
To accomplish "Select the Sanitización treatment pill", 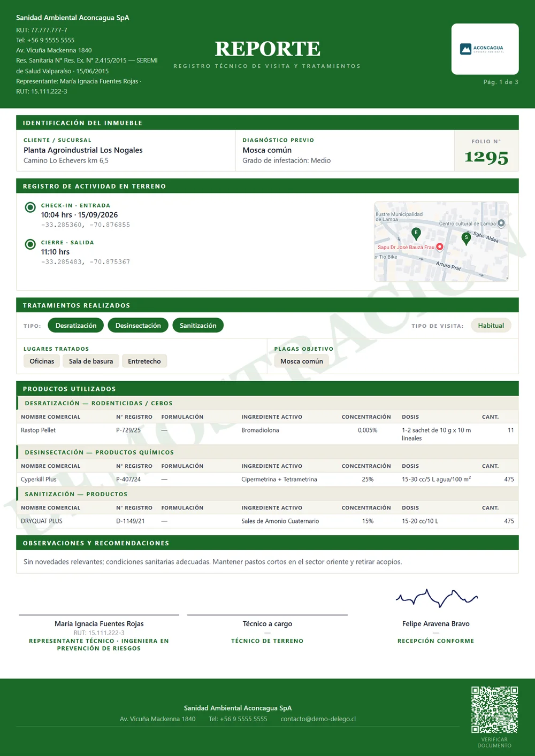I will (x=198, y=326).
